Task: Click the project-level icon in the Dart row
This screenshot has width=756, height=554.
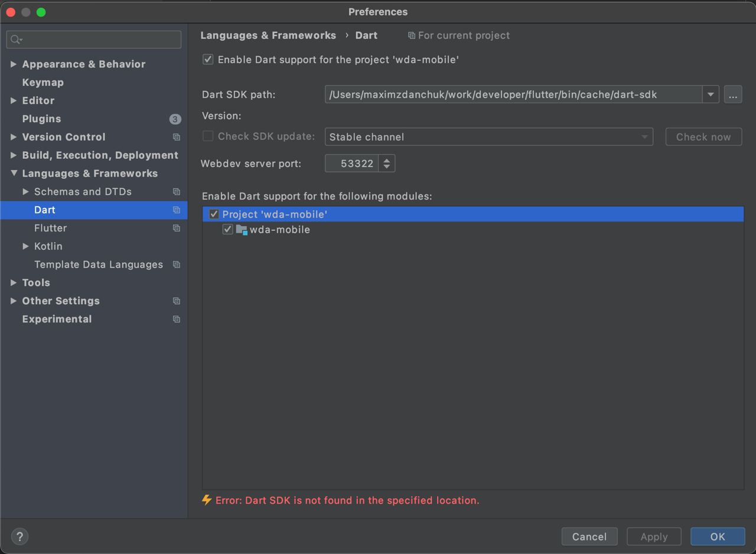Action: coord(176,210)
